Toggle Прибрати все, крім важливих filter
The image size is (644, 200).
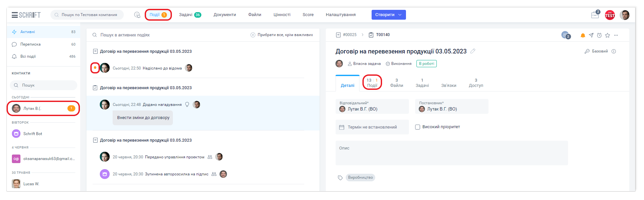coord(282,35)
